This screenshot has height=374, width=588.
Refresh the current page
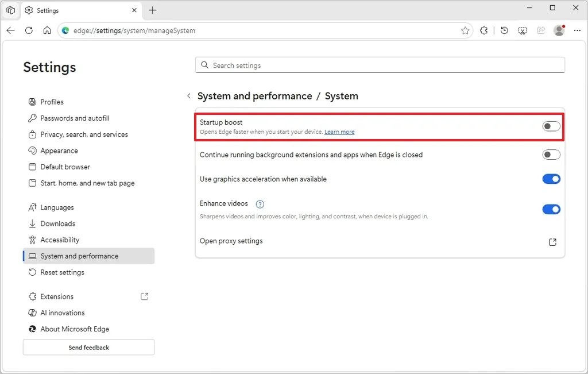click(29, 30)
